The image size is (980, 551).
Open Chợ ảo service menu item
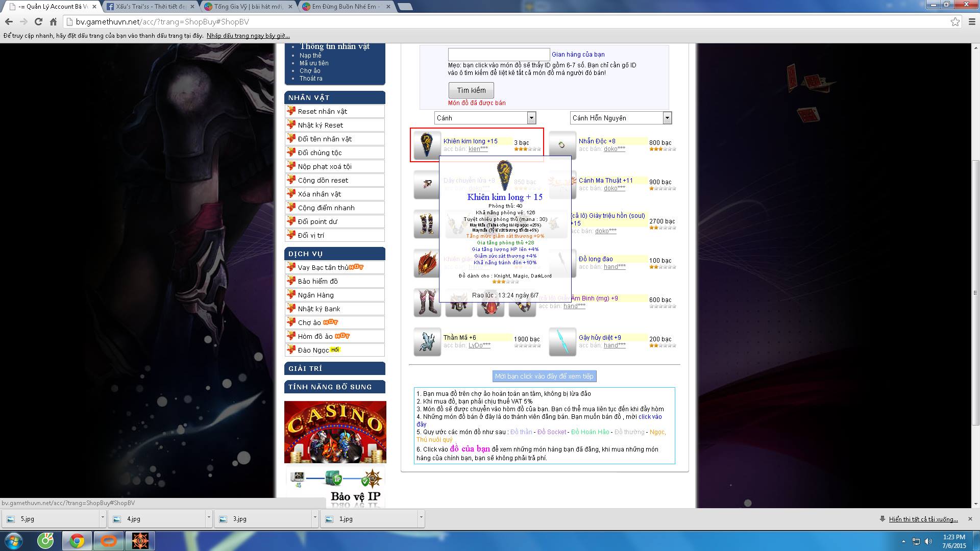click(x=335, y=322)
